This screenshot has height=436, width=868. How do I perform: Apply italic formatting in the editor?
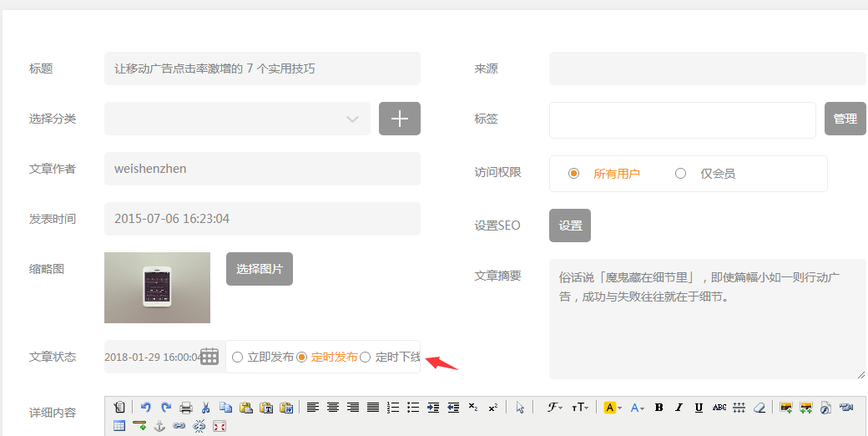point(679,408)
